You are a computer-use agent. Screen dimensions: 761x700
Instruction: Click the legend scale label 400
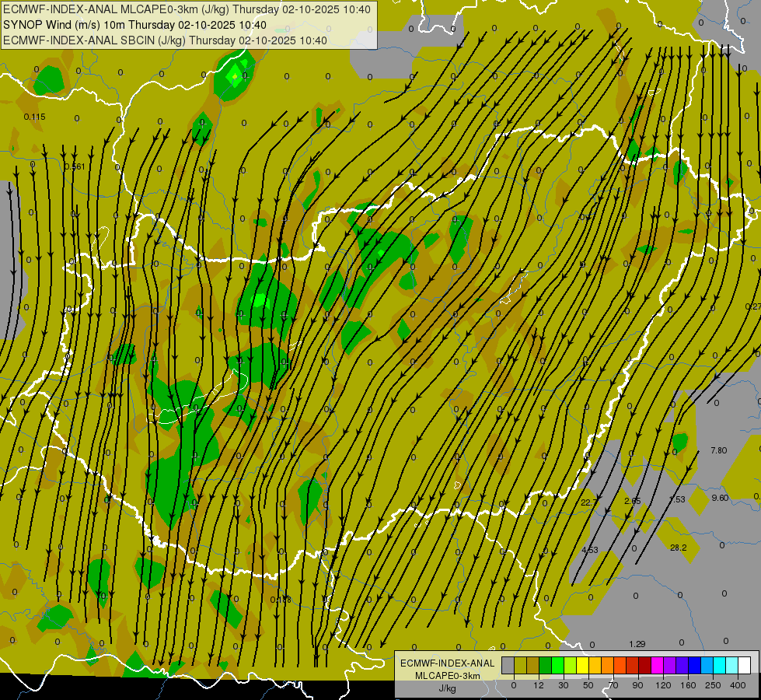click(738, 685)
